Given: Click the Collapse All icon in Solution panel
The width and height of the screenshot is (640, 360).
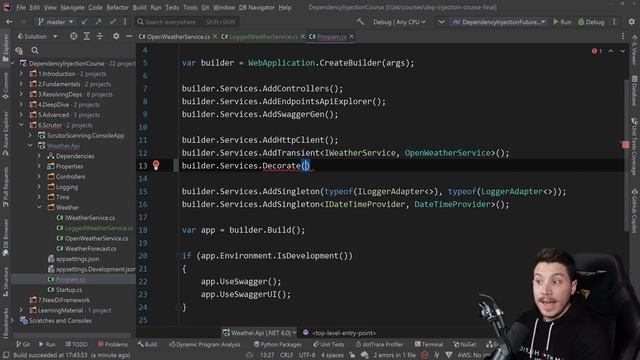Looking at the screenshot, I should pos(100,36).
